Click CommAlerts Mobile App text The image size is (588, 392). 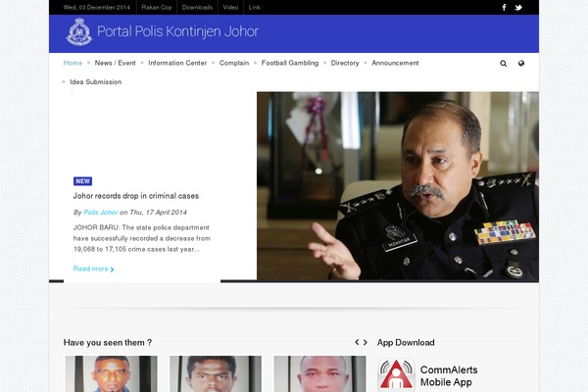click(449, 376)
